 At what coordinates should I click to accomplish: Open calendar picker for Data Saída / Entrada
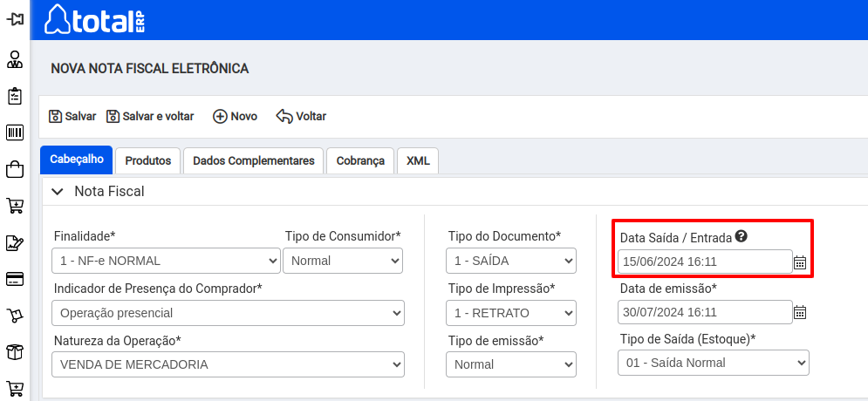[x=800, y=262]
